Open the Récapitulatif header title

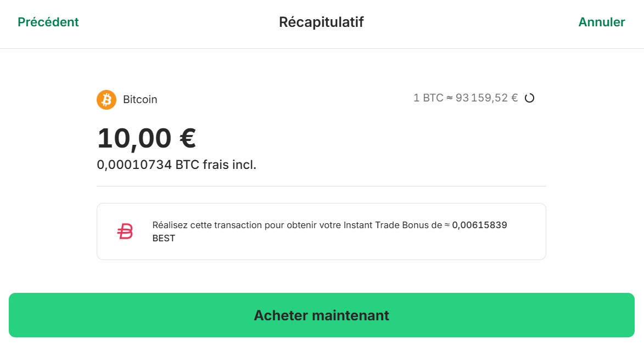click(x=321, y=22)
